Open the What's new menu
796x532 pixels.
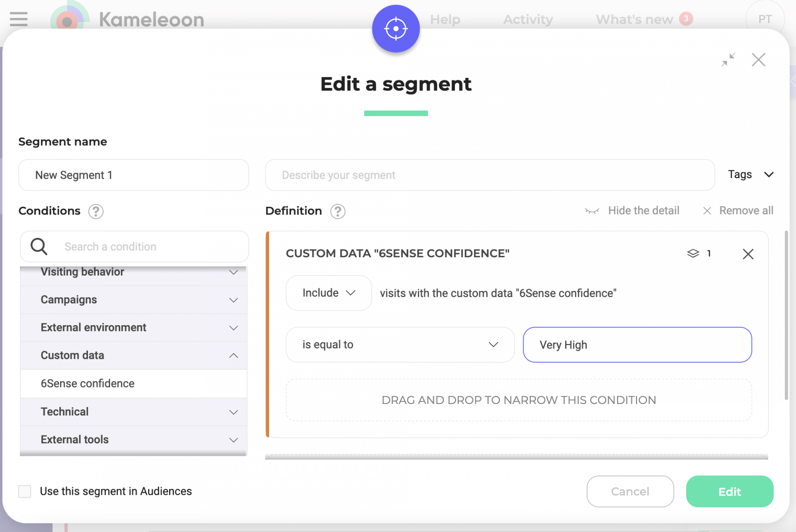click(634, 19)
